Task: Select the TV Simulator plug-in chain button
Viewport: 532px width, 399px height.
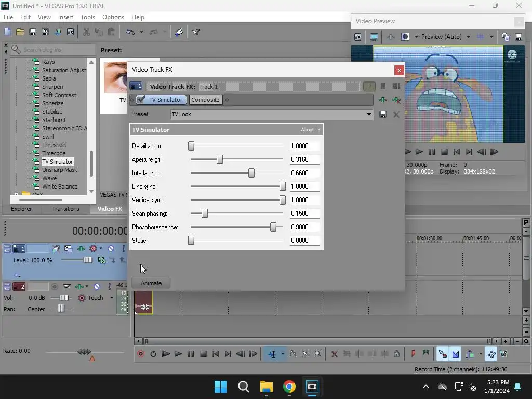Action: point(162,100)
